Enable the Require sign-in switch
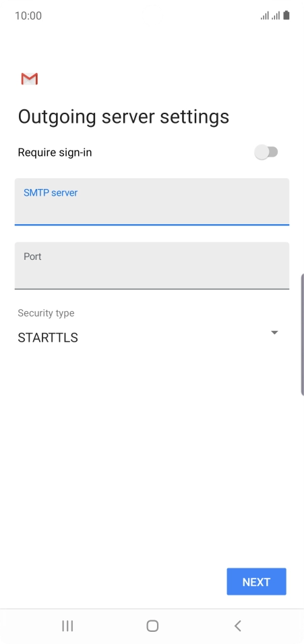Image resolution: width=304 pixels, height=644 pixels. point(266,153)
